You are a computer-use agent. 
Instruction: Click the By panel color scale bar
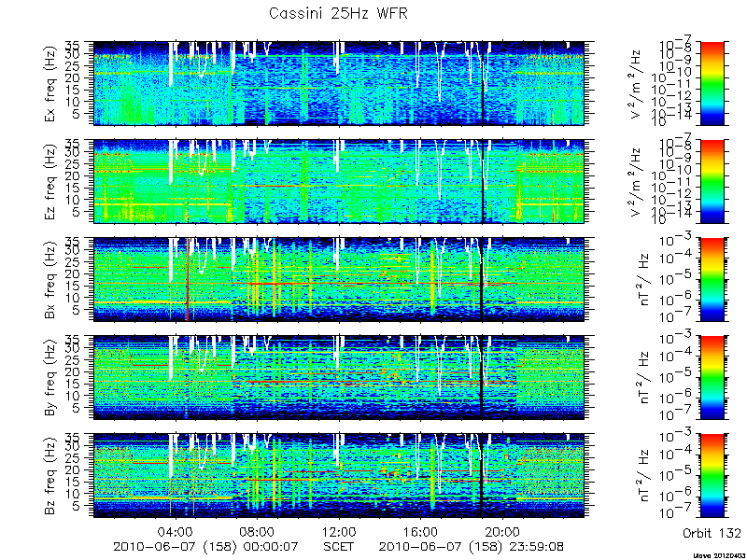click(712, 378)
